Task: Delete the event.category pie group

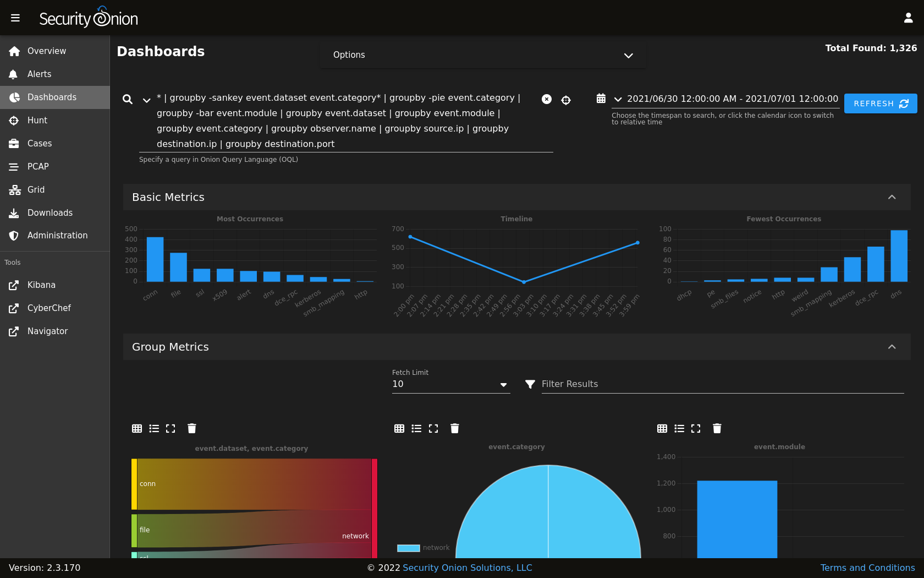Action: [x=455, y=428]
